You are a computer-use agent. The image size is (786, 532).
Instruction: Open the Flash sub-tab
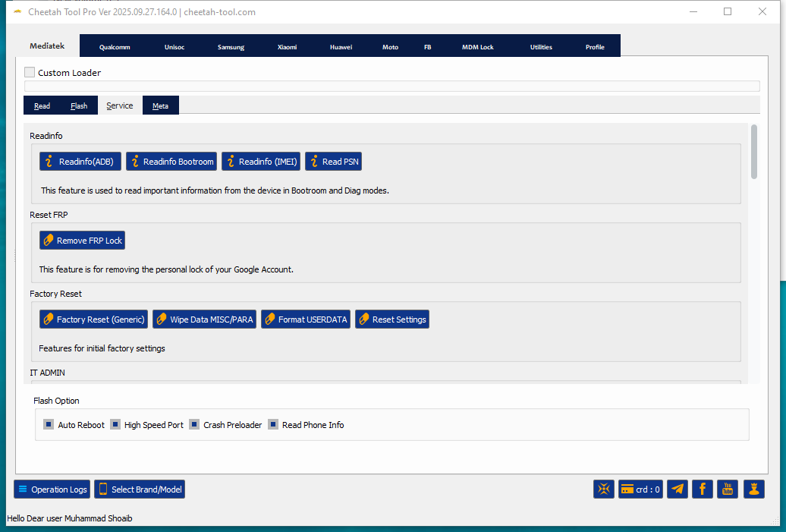[78, 105]
